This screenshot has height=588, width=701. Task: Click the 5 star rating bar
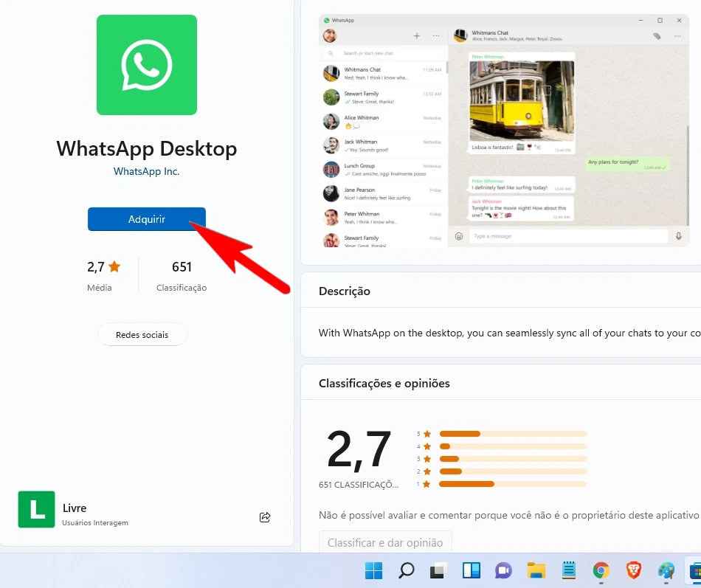click(x=513, y=434)
